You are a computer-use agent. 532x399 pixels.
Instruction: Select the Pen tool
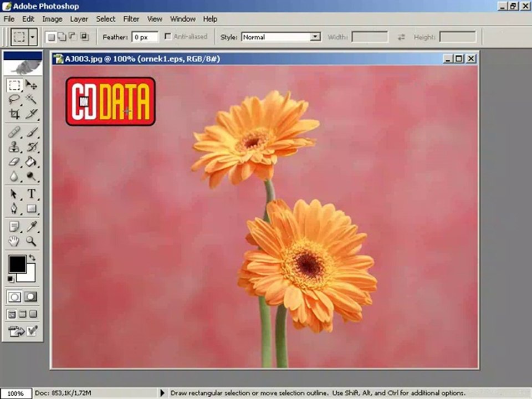(x=14, y=208)
